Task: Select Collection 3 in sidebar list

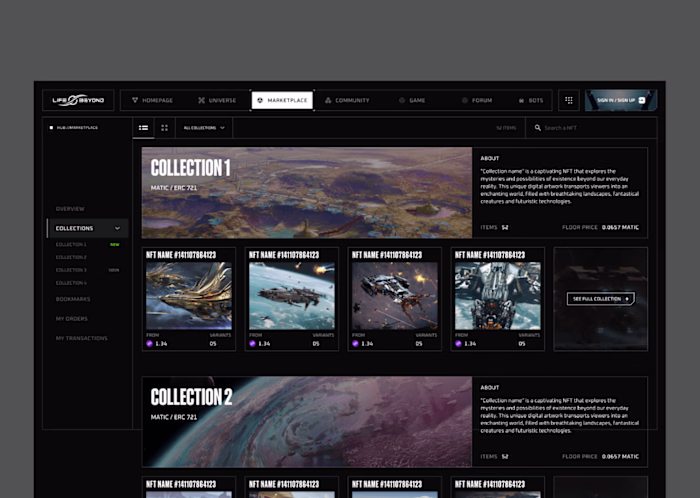Action: [x=71, y=270]
